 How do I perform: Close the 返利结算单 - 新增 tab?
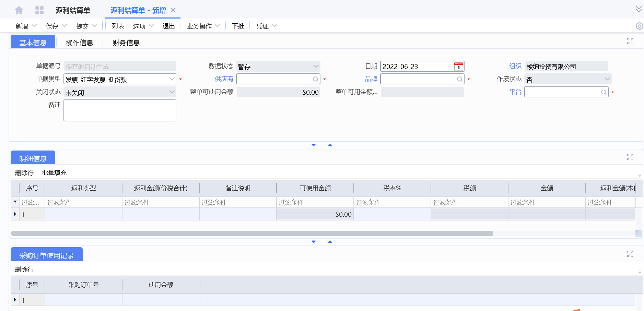point(173,10)
